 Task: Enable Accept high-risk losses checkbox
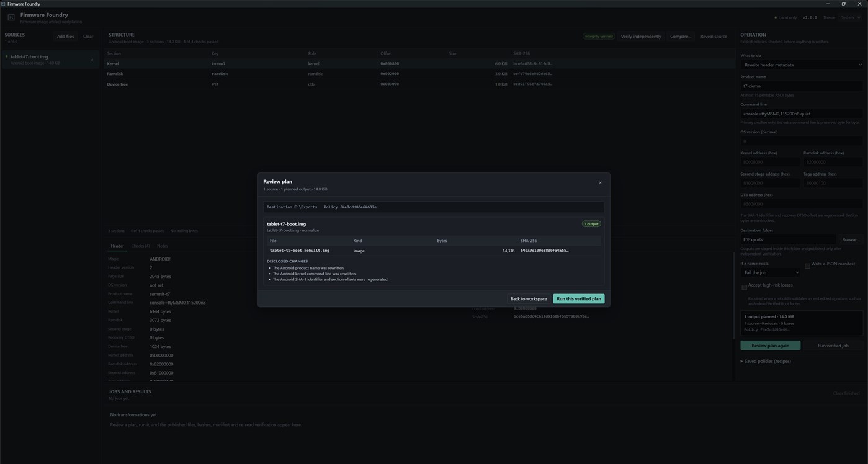744,287
